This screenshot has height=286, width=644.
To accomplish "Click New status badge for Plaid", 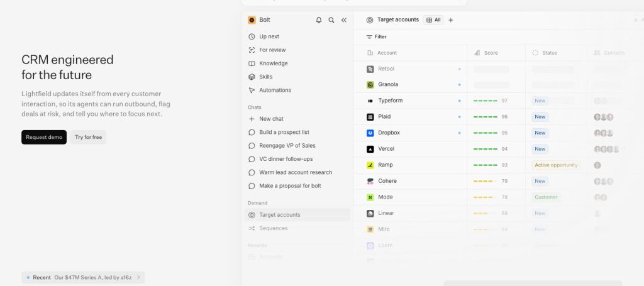I will tap(540, 117).
